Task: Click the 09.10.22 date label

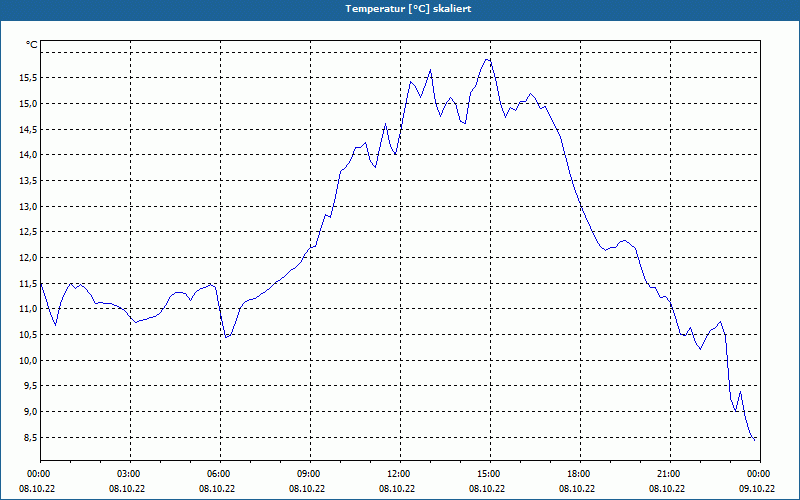Action: tap(757, 489)
